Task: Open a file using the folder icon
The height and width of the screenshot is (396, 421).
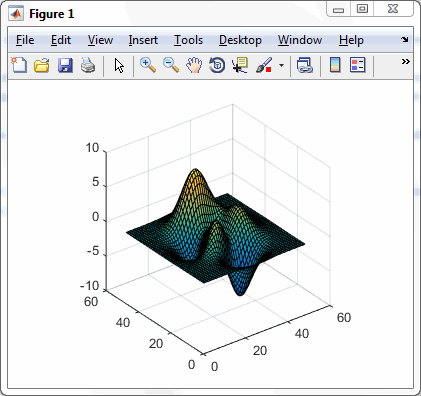Action: [x=42, y=65]
